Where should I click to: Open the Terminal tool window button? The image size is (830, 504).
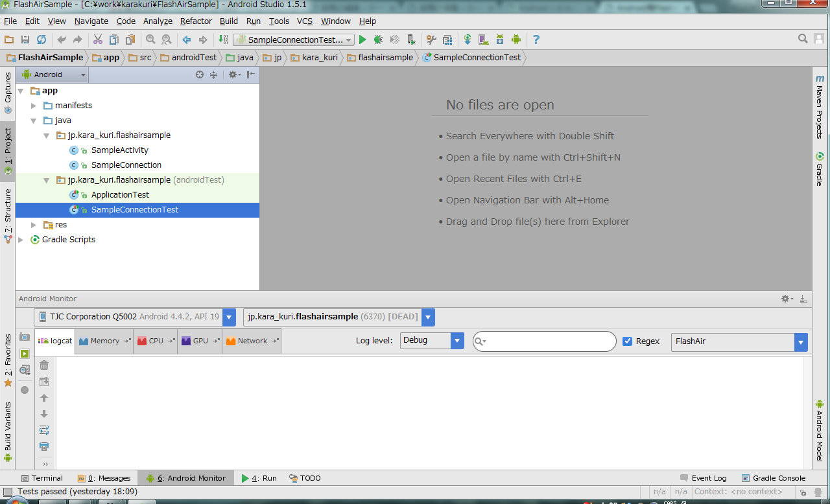point(41,478)
